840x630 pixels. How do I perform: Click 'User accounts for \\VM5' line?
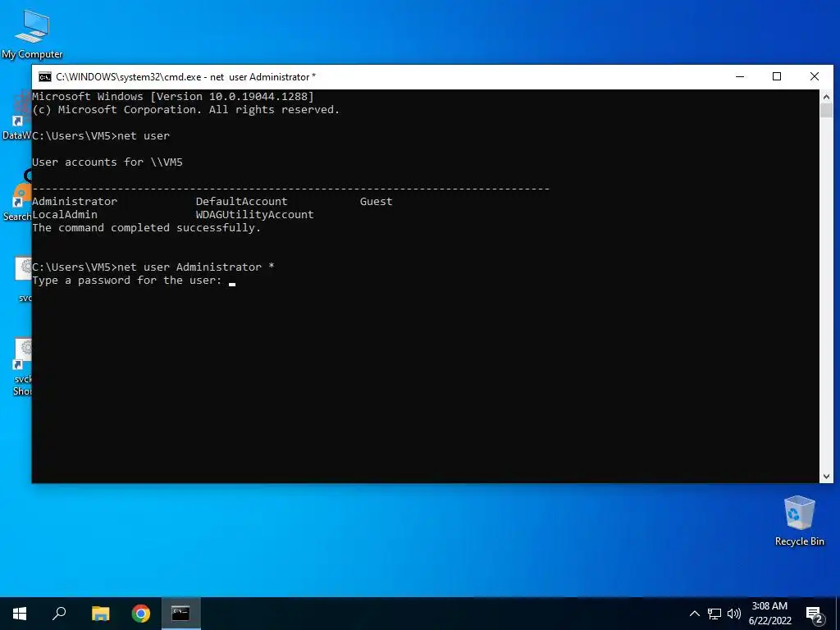click(x=107, y=162)
